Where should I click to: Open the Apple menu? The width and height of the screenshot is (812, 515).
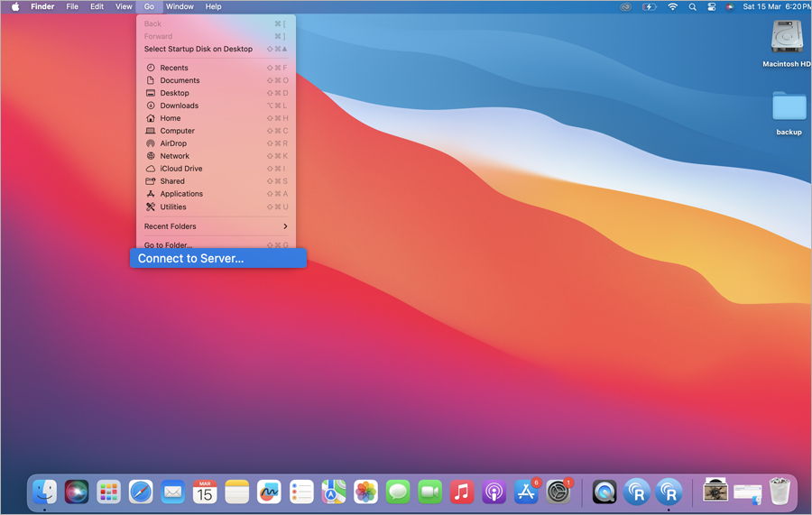[x=15, y=6]
